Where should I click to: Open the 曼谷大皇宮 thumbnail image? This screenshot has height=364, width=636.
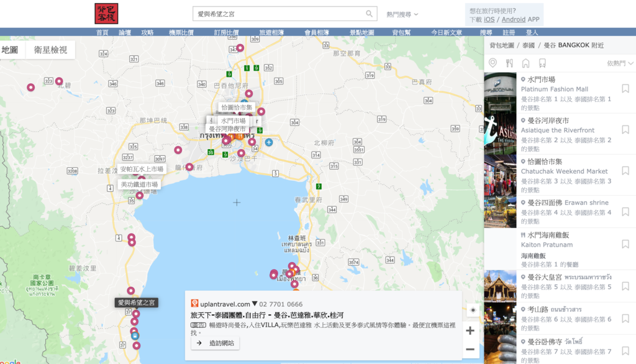[x=500, y=286]
